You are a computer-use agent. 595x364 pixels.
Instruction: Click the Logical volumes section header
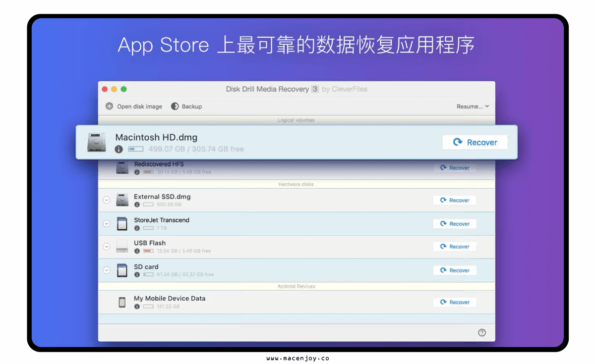point(296,120)
